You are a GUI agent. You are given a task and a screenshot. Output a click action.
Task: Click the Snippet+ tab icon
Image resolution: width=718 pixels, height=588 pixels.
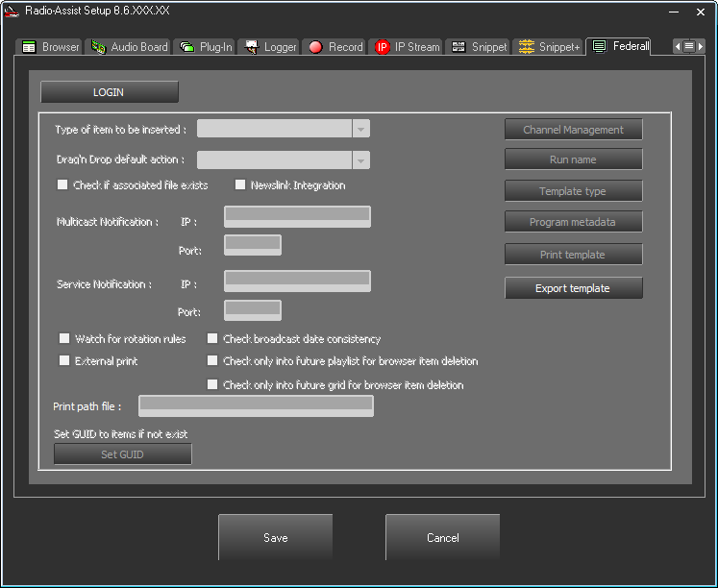tap(527, 47)
